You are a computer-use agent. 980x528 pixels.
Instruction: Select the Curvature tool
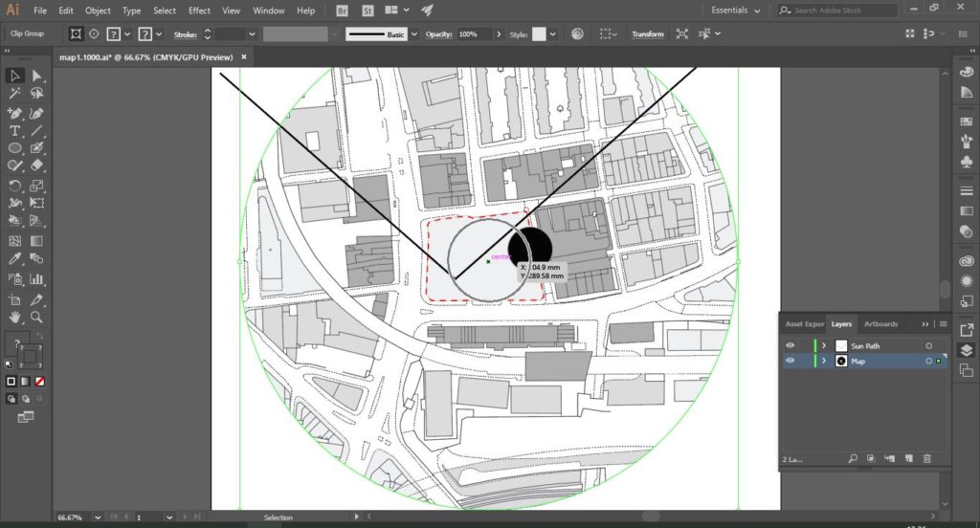pos(37,113)
